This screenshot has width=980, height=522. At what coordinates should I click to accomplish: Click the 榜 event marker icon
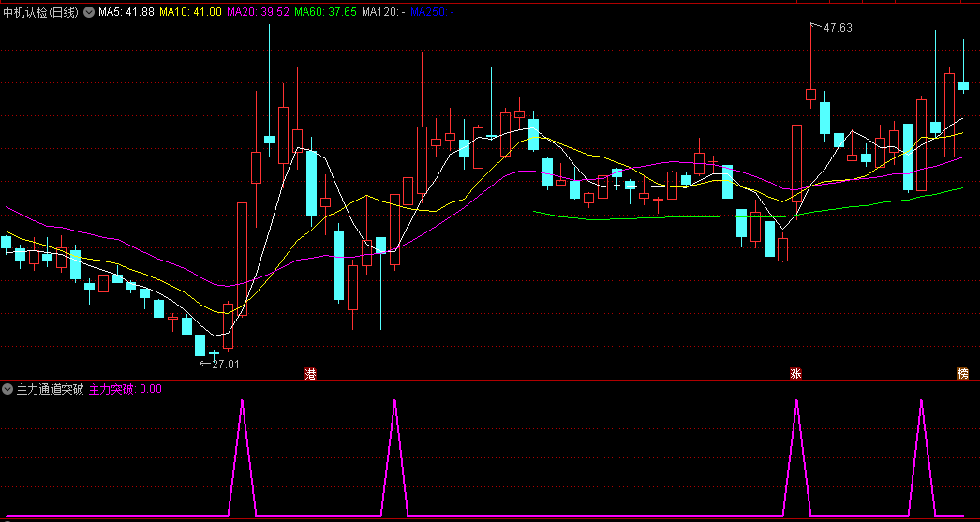coord(962,374)
